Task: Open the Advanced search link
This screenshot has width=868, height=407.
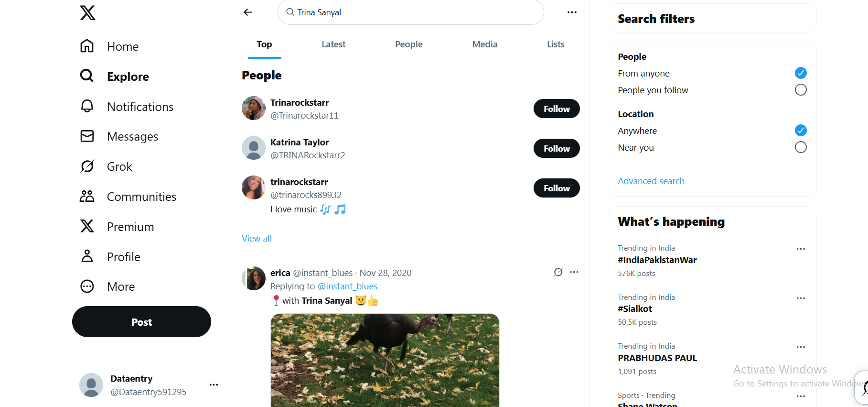Action: coord(651,181)
